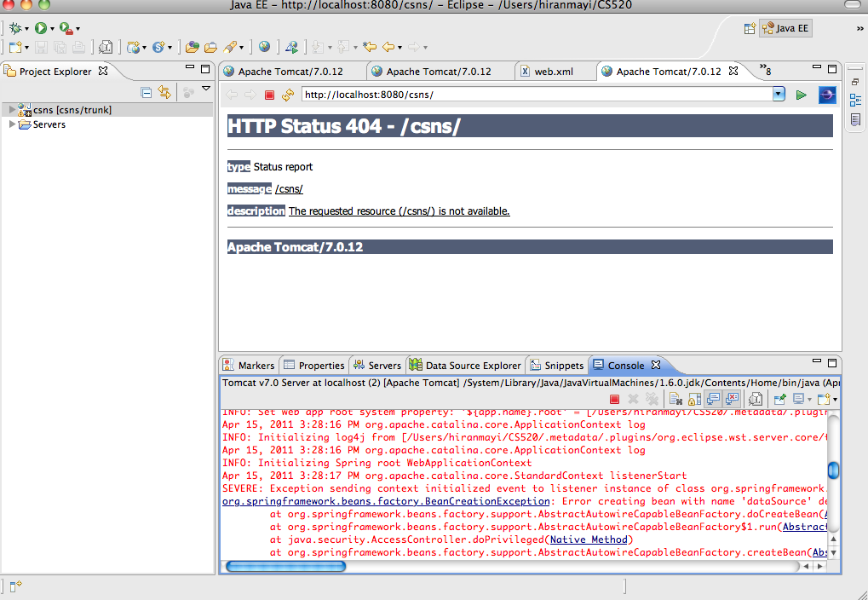
Task: Expand the csns project tree node
Action: [x=12, y=110]
